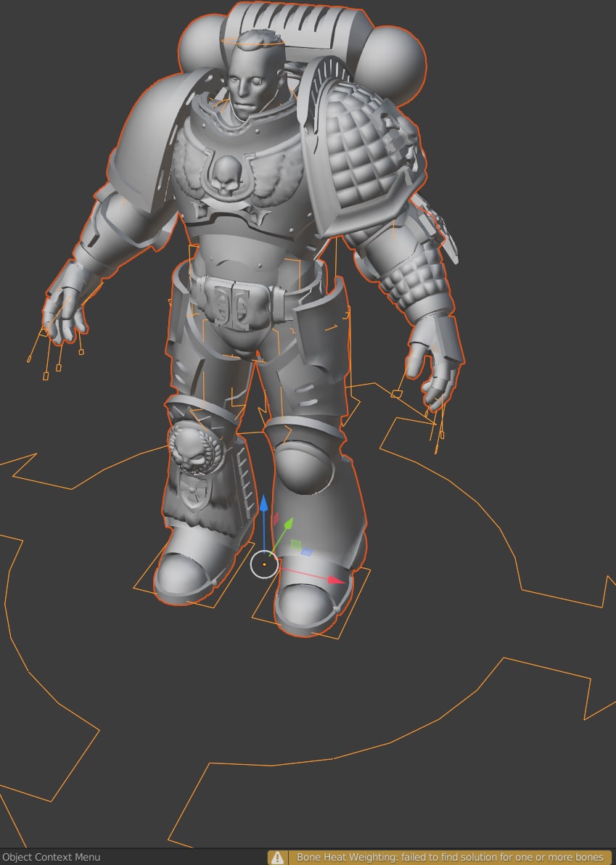
Task: Click the Object Context Menu status text
Action: point(52,857)
